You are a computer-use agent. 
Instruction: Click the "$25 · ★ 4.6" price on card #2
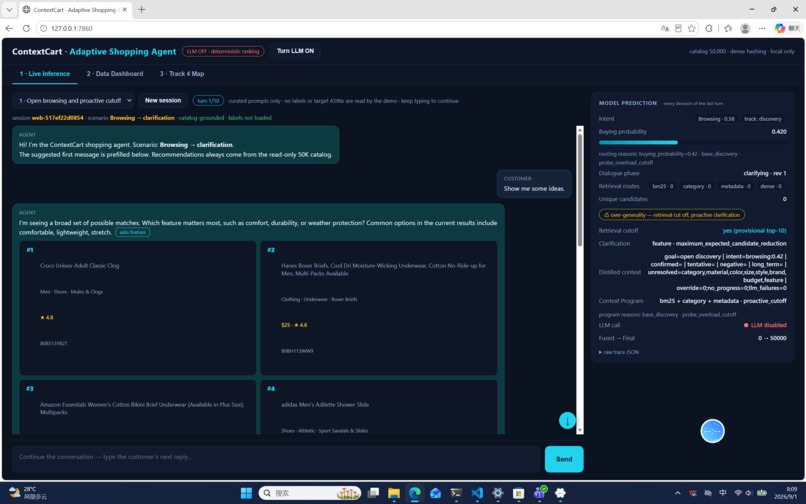coord(294,325)
